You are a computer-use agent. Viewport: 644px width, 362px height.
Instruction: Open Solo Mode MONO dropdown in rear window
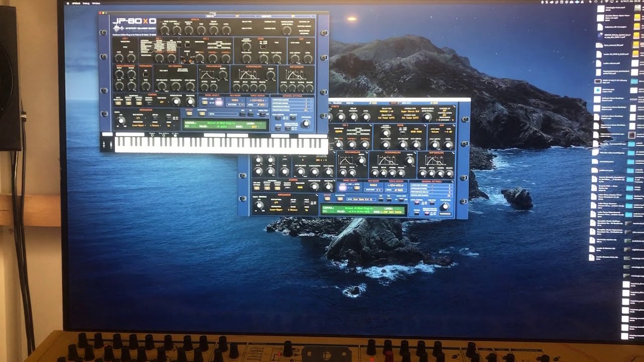pyautogui.click(x=300, y=188)
